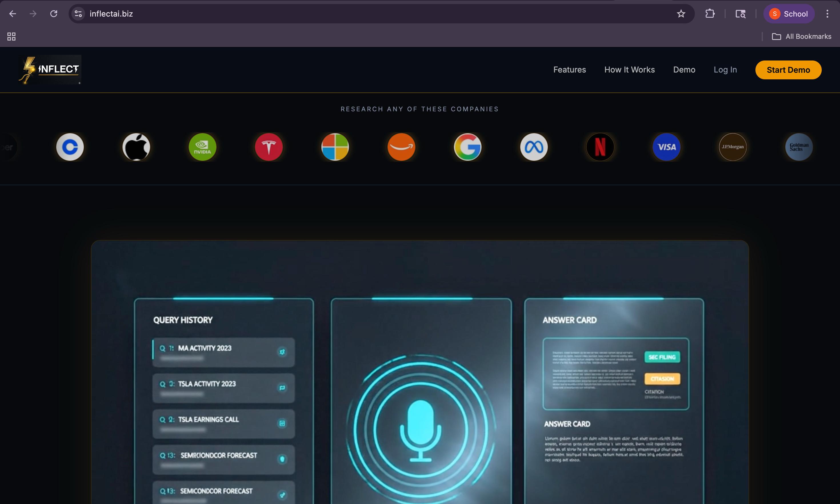Viewport: 840px width, 504px height.
Task: Open the School profile menu
Action: point(789,14)
